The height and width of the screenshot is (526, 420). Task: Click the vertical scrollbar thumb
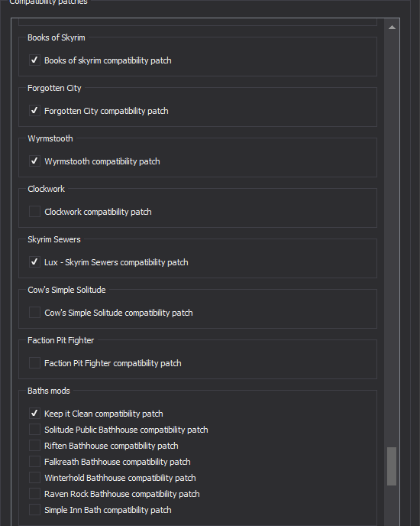392,466
